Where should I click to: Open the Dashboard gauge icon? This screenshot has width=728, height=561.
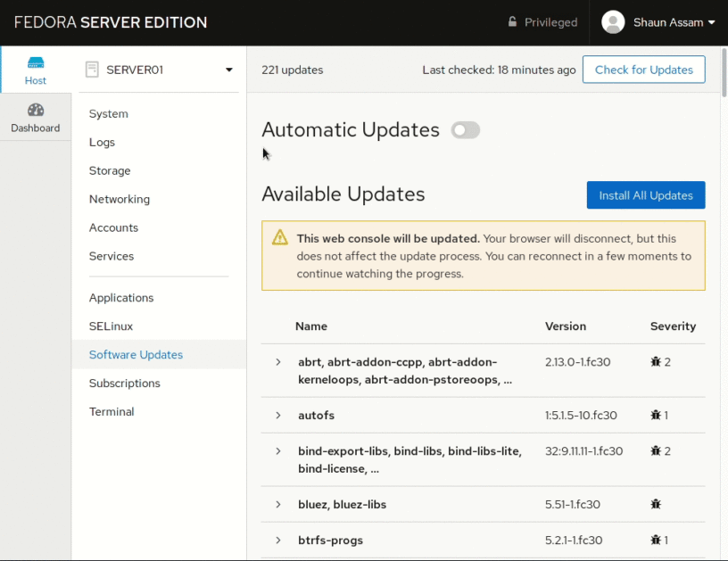pos(36,111)
